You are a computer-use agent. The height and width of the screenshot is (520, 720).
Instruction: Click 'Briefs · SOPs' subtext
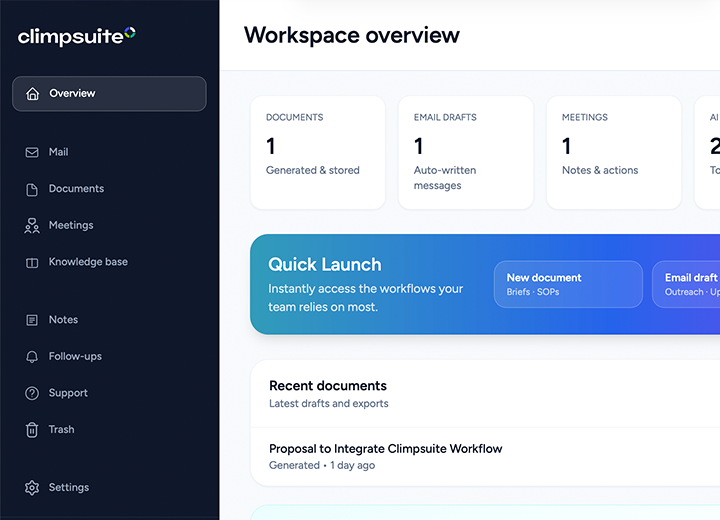[533, 292]
